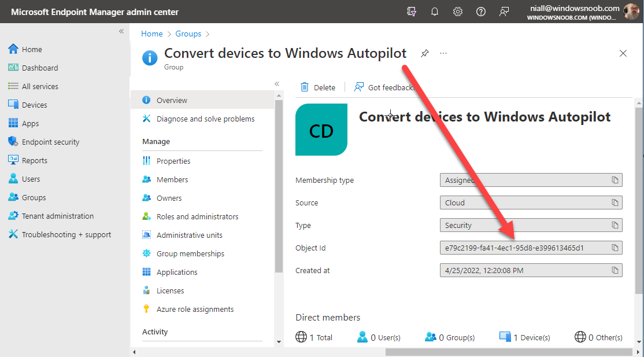This screenshot has height=357, width=644.
Task: Copy the Object Id value
Action: tap(615, 248)
